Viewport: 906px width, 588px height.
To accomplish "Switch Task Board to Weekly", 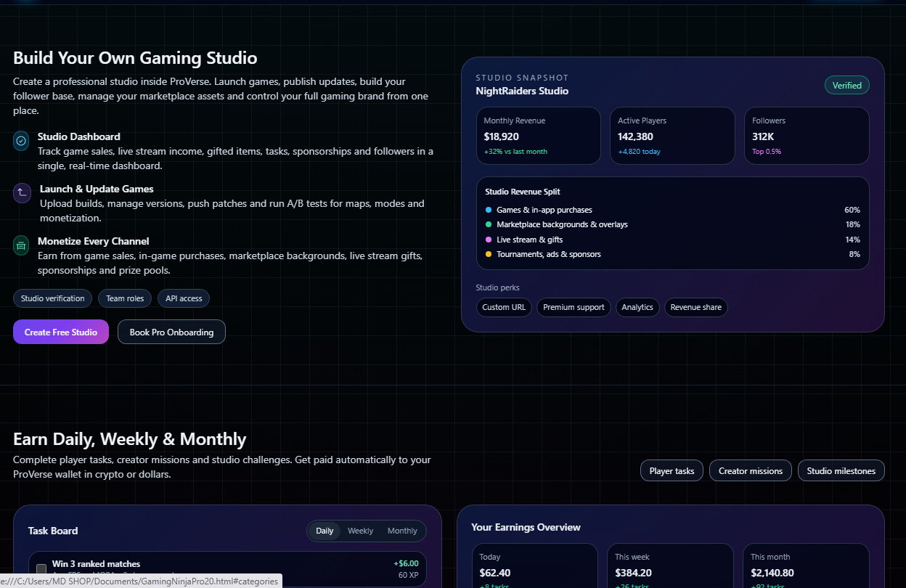I will 360,531.
